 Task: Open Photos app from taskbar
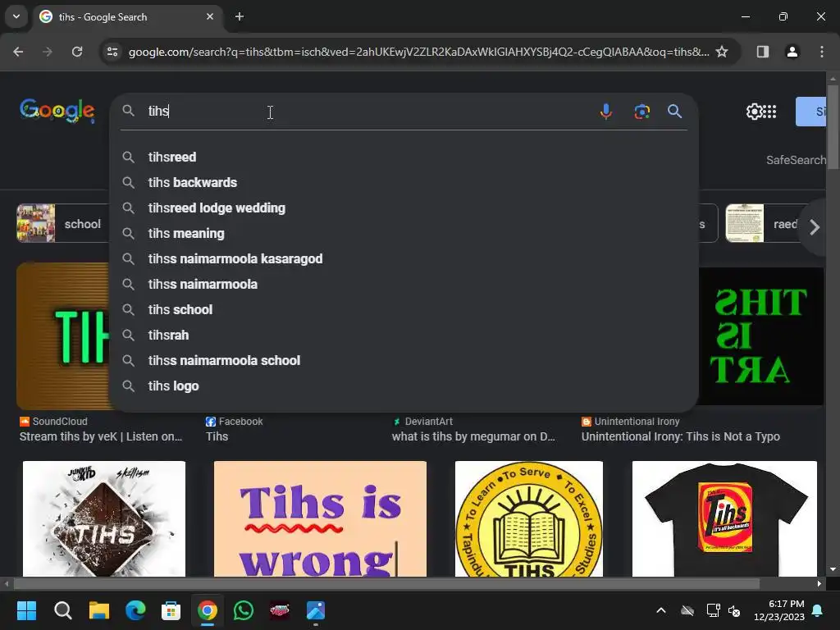click(316, 610)
